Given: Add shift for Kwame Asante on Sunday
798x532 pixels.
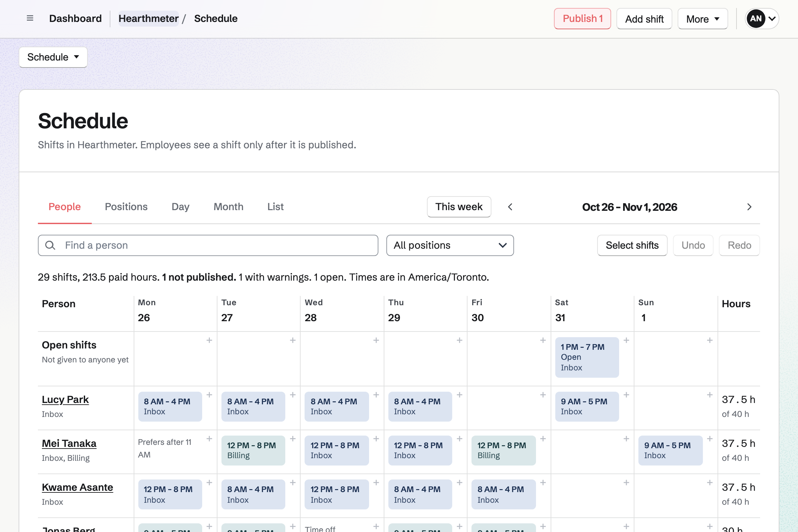Looking at the screenshot, I should pyautogui.click(x=710, y=482).
